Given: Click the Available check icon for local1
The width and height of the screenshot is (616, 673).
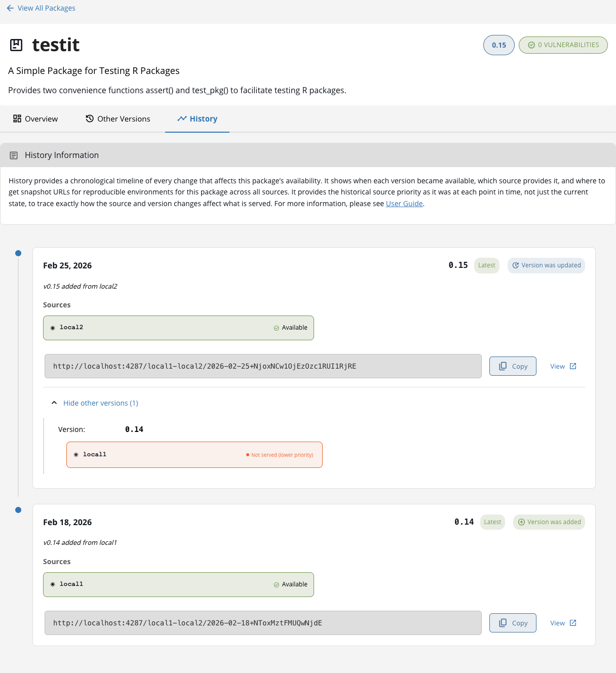Looking at the screenshot, I should point(277,585).
